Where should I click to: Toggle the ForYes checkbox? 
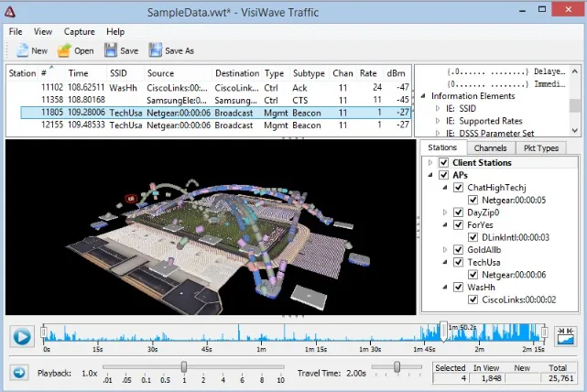(458, 224)
